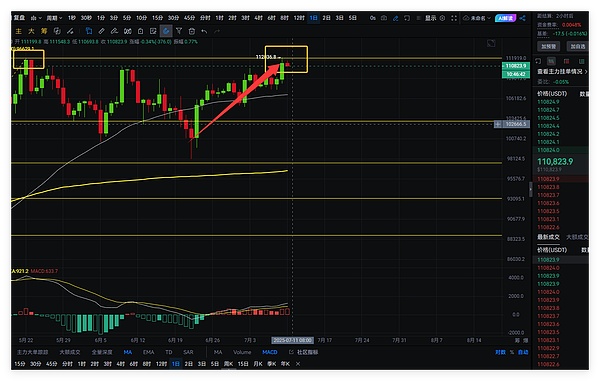
Task: Switch to the 2日 timeframe in the top bar
Action: tap(326, 18)
